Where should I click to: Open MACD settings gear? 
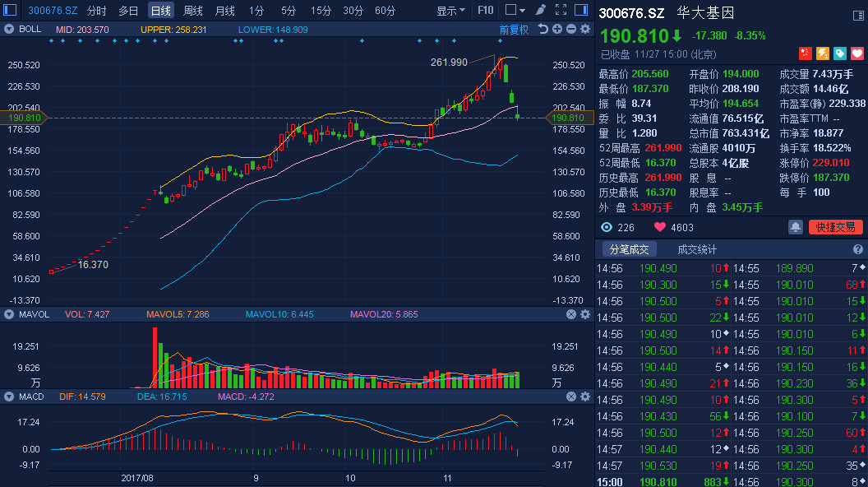pos(585,397)
